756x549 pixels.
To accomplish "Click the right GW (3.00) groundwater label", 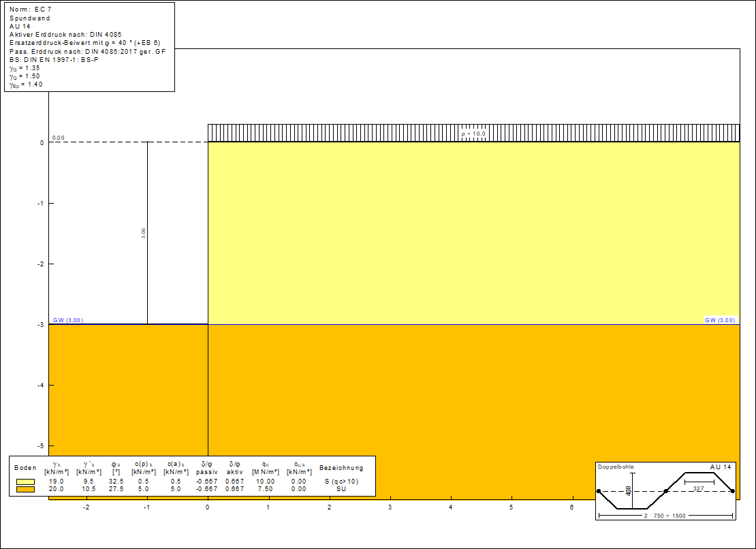I will point(721,319).
